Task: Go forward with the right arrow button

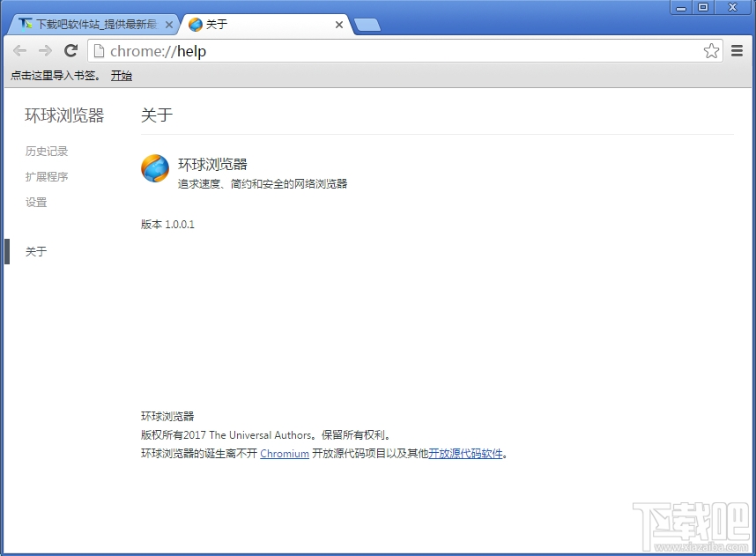Action: pyautogui.click(x=45, y=50)
